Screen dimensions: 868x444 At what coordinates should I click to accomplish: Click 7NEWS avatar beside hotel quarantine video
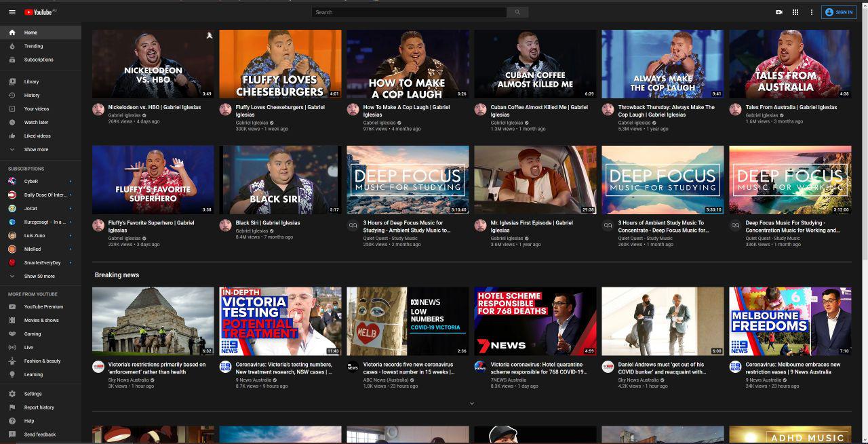[x=480, y=367]
